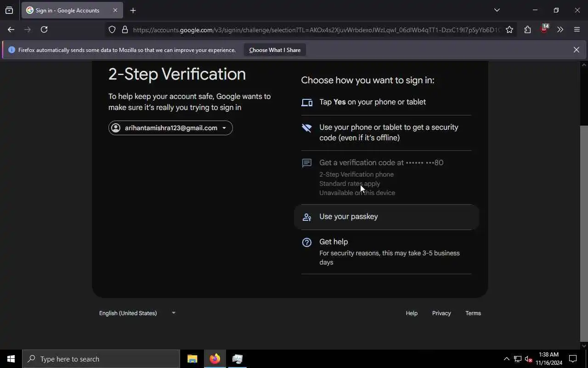This screenshot has height=368, width=588.
Task: Open the Windows Start menu
Action: tap(11, 359)
